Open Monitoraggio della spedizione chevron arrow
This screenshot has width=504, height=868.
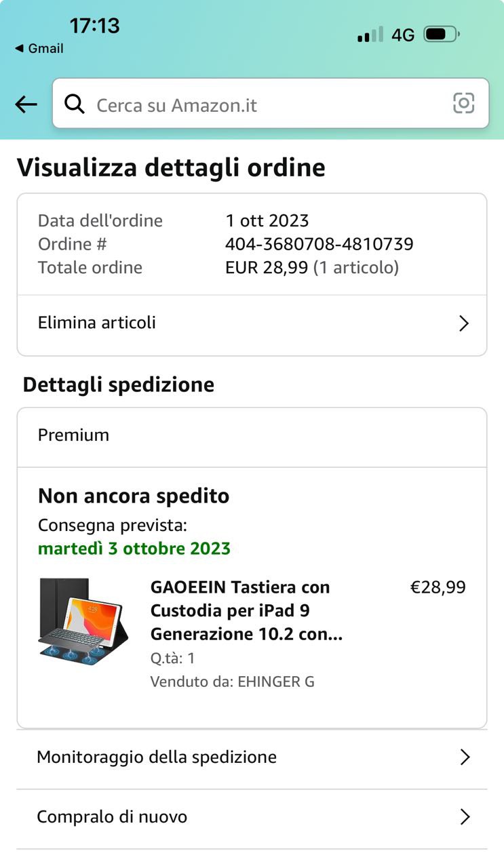pyautogui.click(x=465, y=757)
